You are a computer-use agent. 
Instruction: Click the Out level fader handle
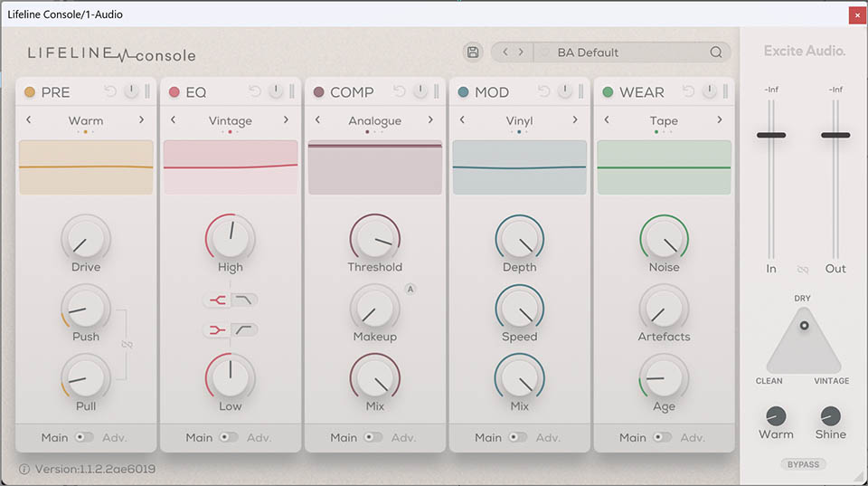pos(835,135)
